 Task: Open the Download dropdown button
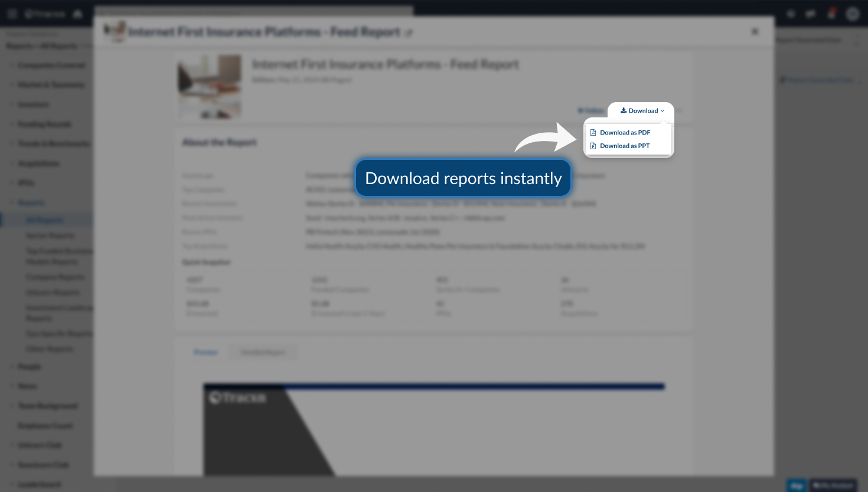(x=642, y=111)
